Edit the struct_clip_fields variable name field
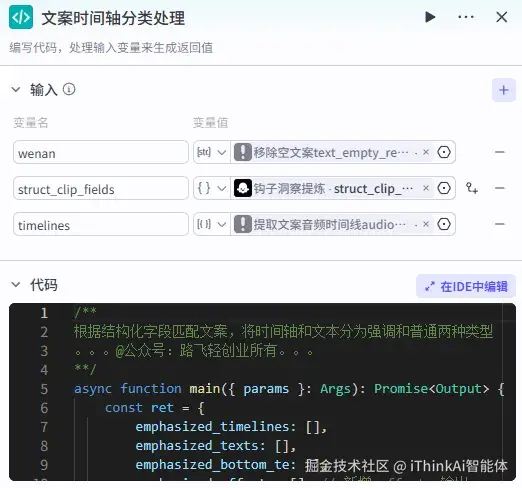Image resolution: width=522 pixels, height=488 pixels. point(101,188)
